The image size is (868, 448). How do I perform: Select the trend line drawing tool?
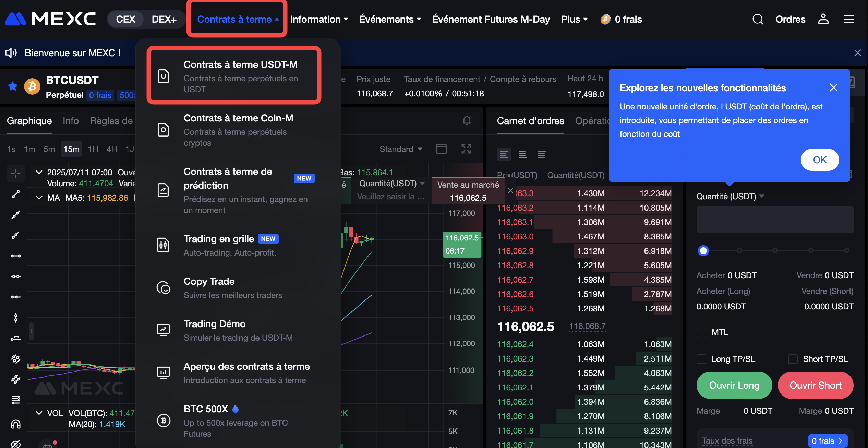click(x=15, y=194)
